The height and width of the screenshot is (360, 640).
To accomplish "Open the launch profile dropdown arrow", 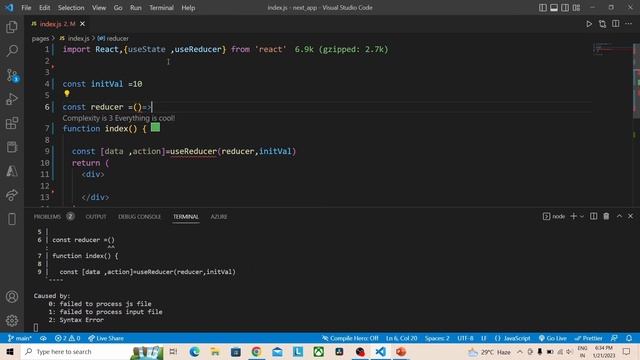I will click(x=582, y=216).
